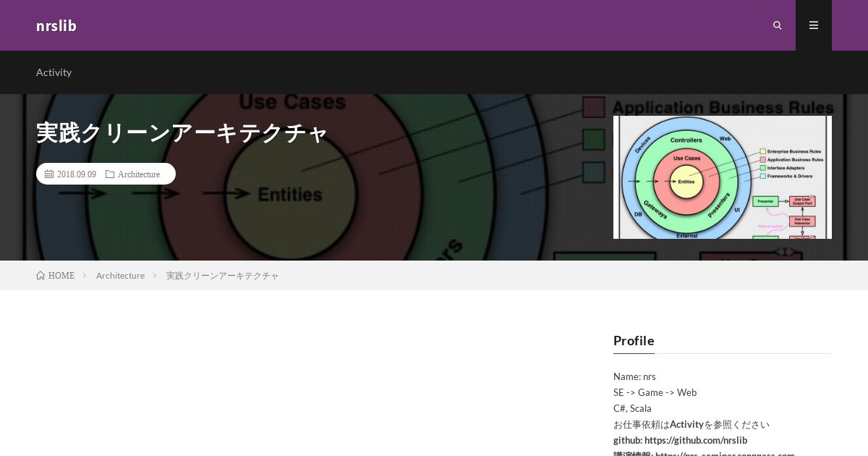Open Architecture in the breadcrumb trail

pyautogui.click(x=120, y=276)
